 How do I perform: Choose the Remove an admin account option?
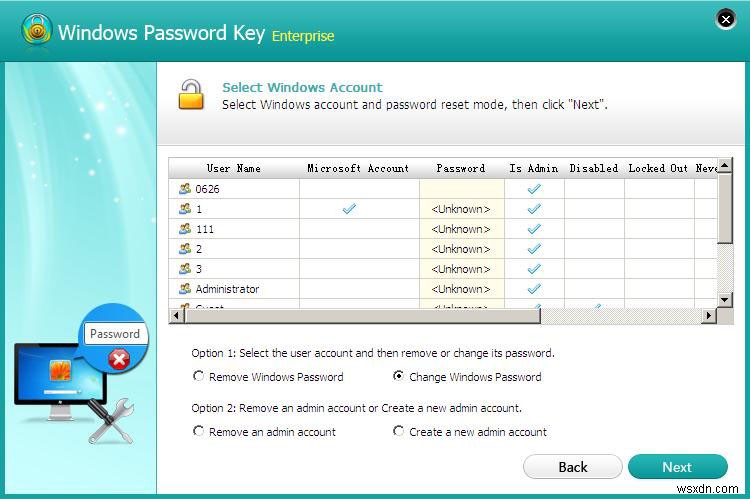coord(199,432)
